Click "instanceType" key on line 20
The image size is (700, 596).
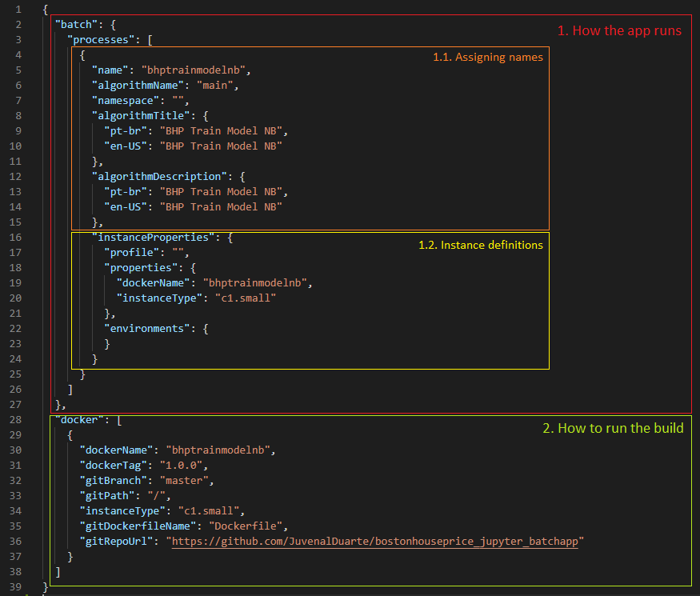[159, 298]
